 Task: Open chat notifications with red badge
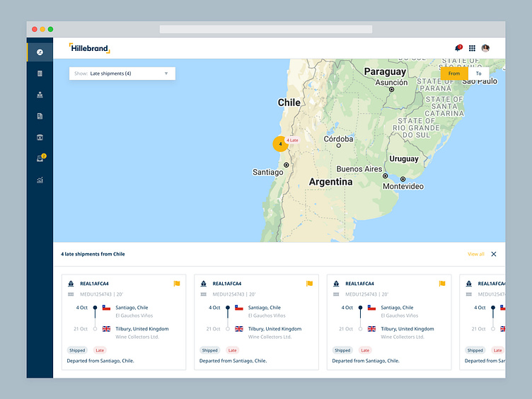[458, 48]
